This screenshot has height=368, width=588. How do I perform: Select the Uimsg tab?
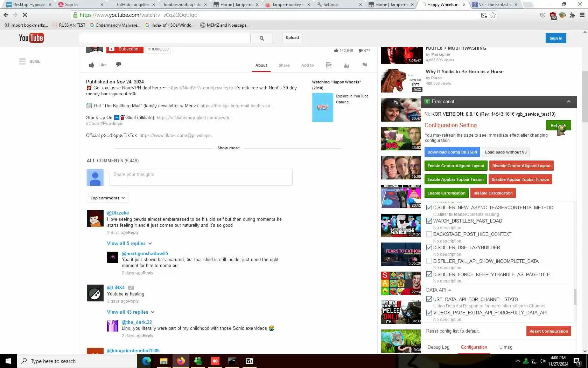pos(506,347)
